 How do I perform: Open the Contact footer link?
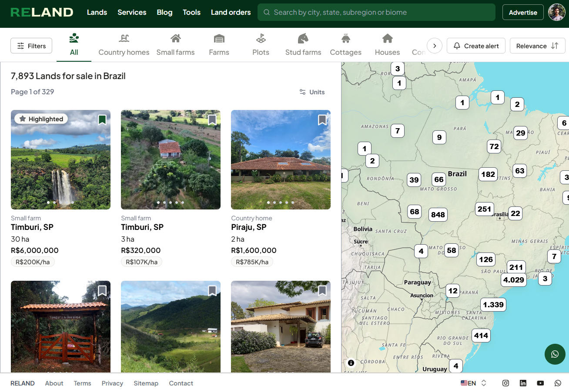click(x=181, y=383)
